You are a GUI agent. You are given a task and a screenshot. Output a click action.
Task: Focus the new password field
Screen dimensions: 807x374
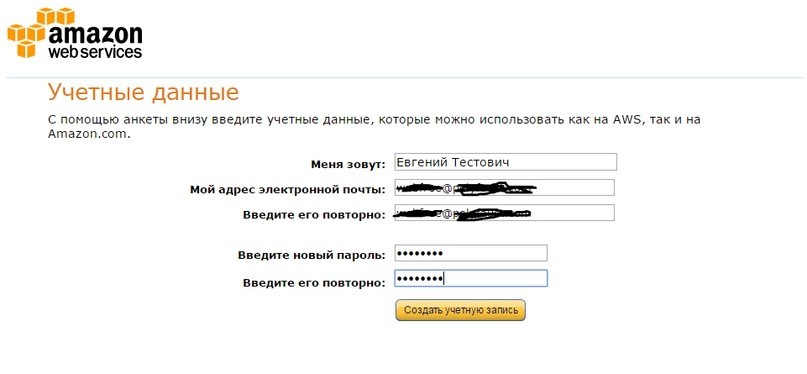click(471, 253)
